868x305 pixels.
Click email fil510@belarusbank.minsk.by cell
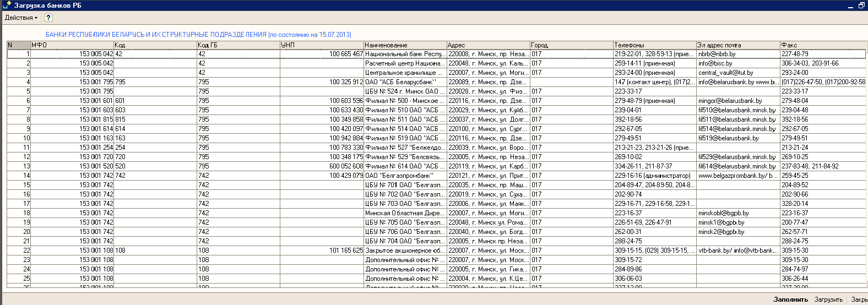738,110
